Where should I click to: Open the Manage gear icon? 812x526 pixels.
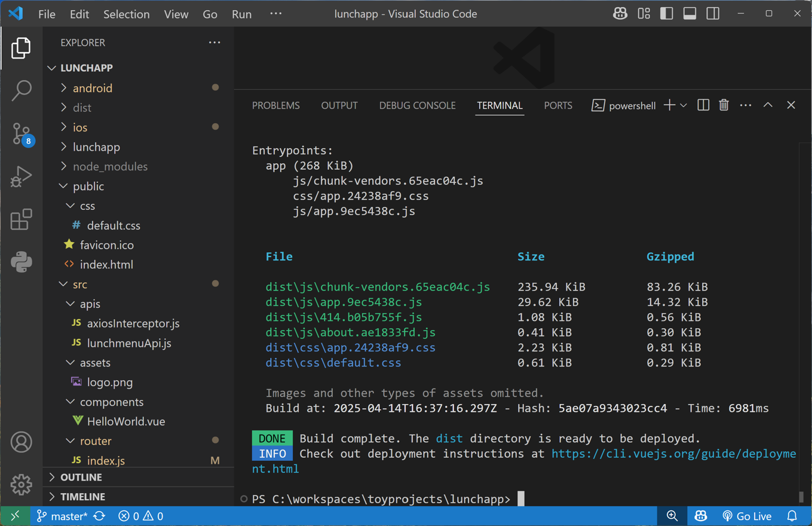click(x=21, y=485)
